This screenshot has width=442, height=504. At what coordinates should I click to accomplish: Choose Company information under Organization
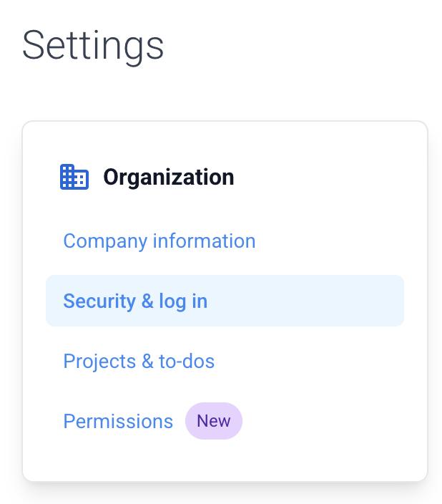159,241
